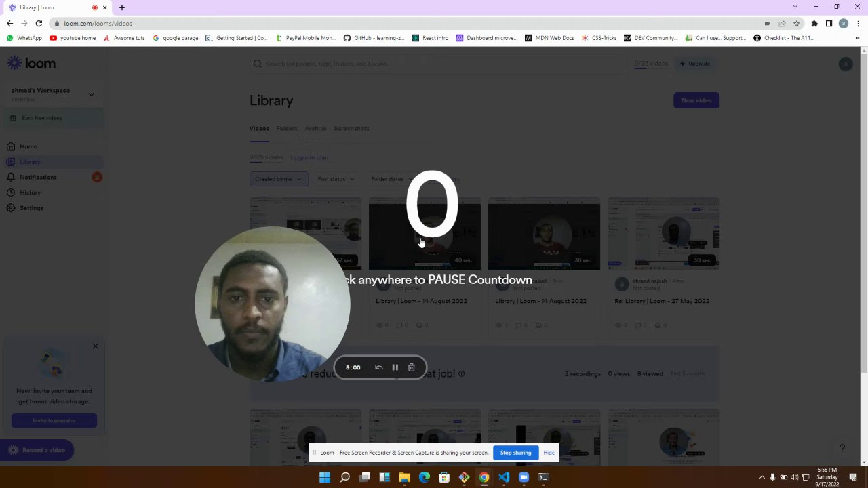Screen dimensions: 868x488
Task: Open the Extensions puzzle icon
Action: [814, 23]
